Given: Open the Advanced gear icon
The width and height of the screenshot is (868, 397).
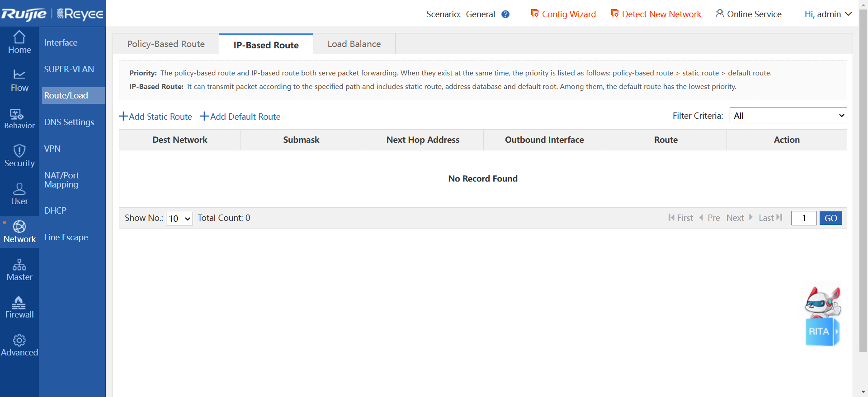Looking at the screenshot, I should tap(19, 341).
